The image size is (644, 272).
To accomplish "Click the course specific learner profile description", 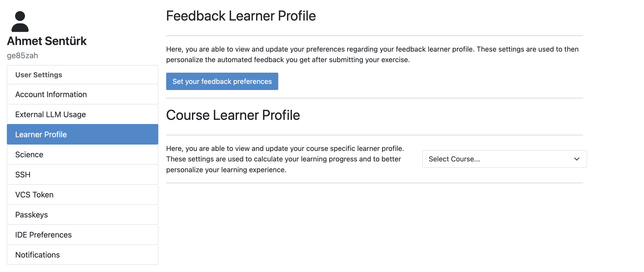I will pos(285,159).
